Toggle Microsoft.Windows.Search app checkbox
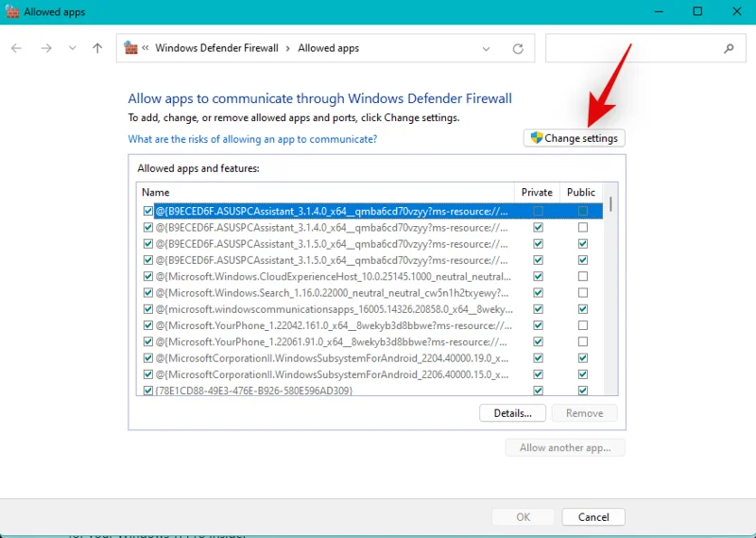Image resolution: width=756 pixels, height=538 pixels. pyautogui.click(x=147, y=292)
